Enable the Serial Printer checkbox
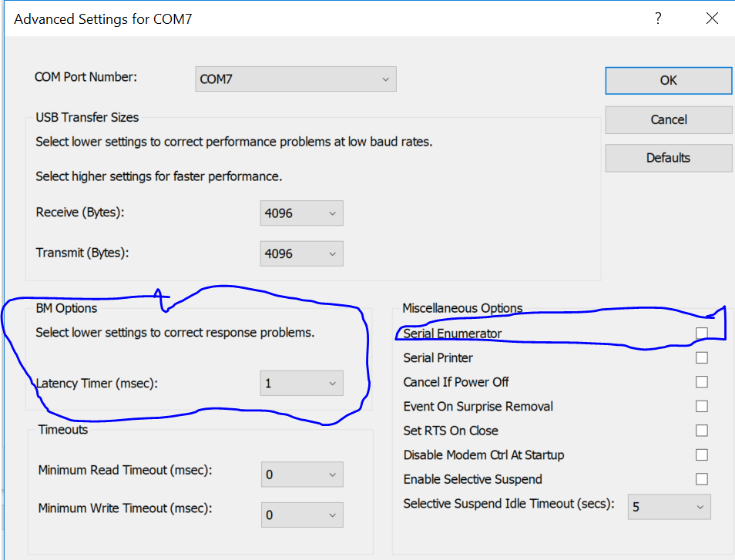 click(702, 357)
